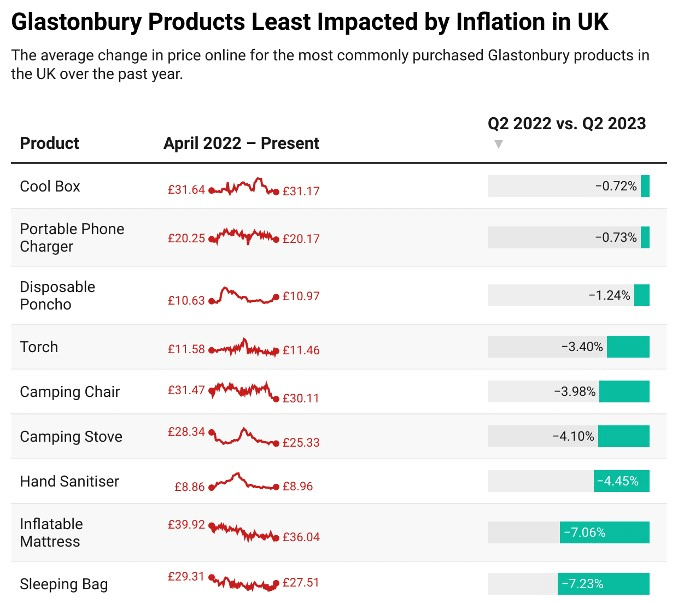Click the Hand Sanitiser sparkline
Screen dimensions: 676x604
click(244, 482)
